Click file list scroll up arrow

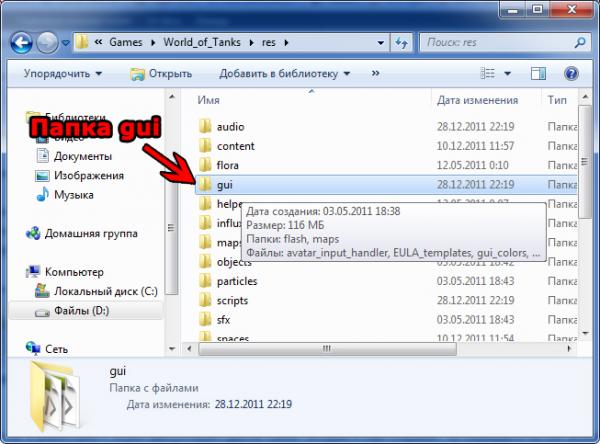click(x=585, y=97)
